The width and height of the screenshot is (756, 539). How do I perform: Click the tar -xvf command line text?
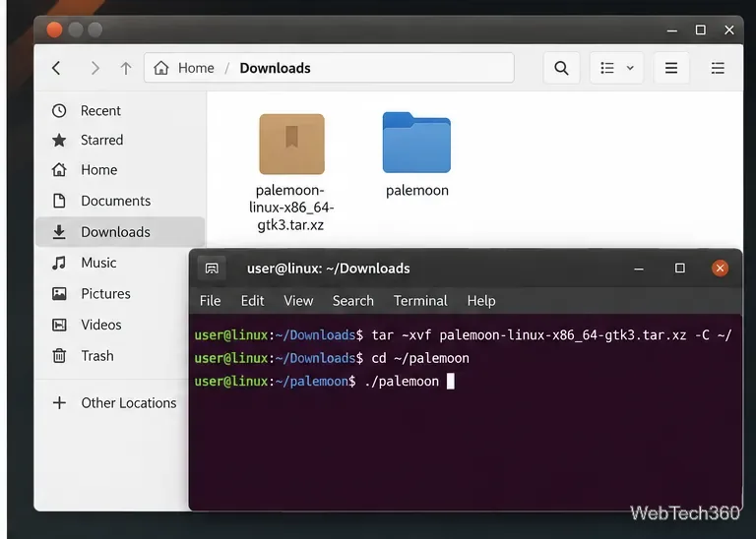pyautogui.click(x=552, y=334)
